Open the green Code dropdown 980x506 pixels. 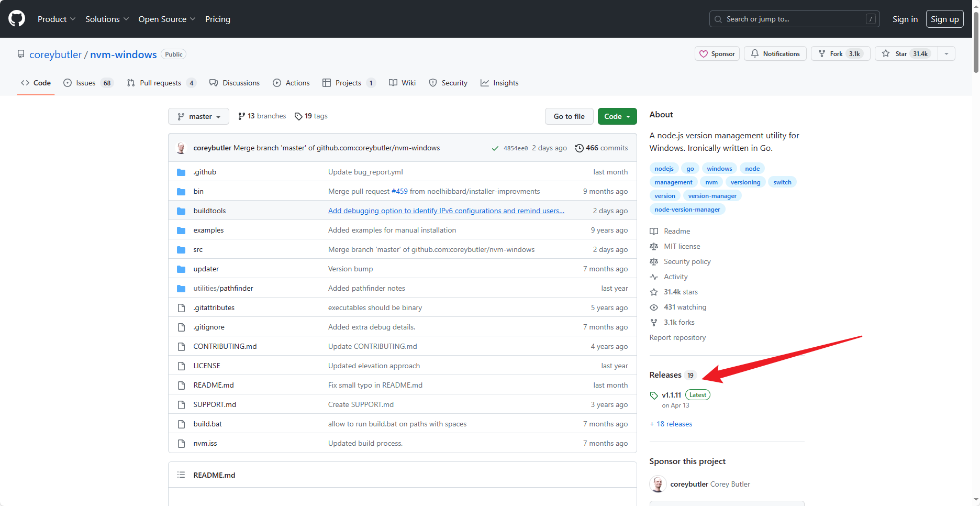(617, 116)
